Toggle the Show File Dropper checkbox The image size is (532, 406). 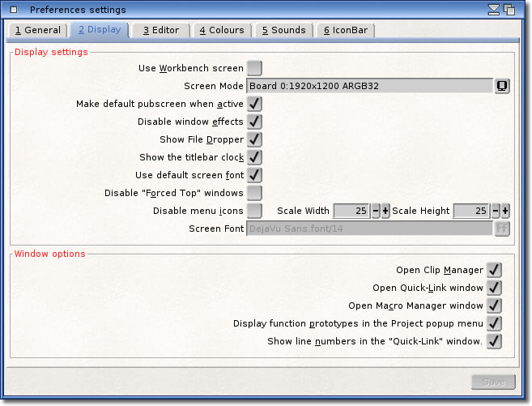pyautogui.click(x=254, y=139)
